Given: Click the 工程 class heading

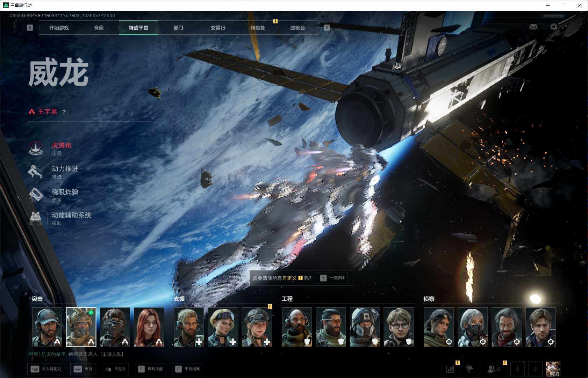Looking at the screenshot, I should pos(287,299).
